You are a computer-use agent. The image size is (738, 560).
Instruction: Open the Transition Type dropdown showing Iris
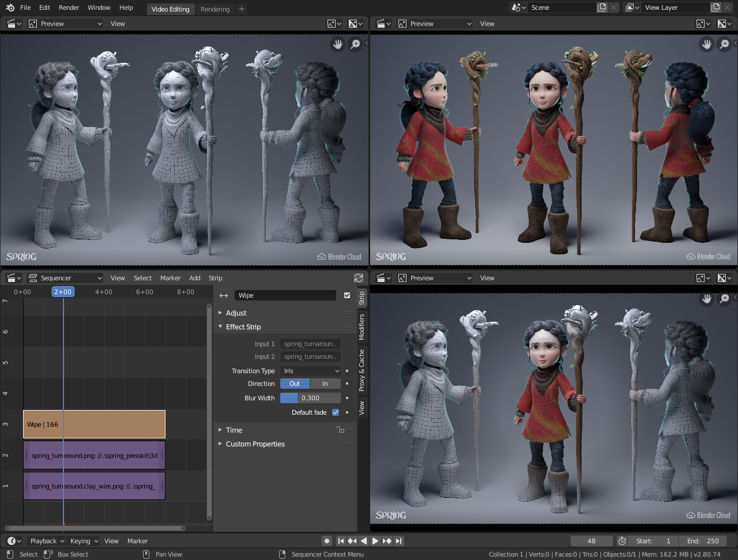[x=310, y=370]
